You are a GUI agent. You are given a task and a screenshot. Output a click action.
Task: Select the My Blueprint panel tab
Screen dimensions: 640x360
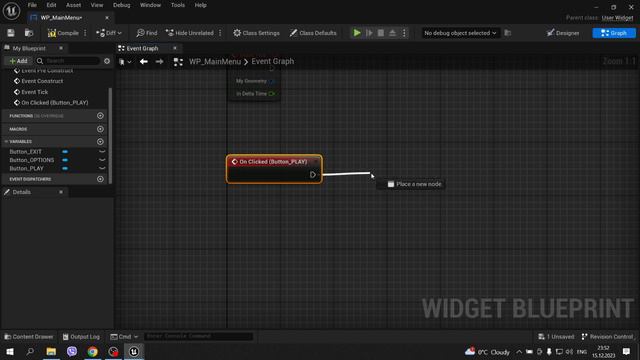pyautogui.click(x=29, y=48)
